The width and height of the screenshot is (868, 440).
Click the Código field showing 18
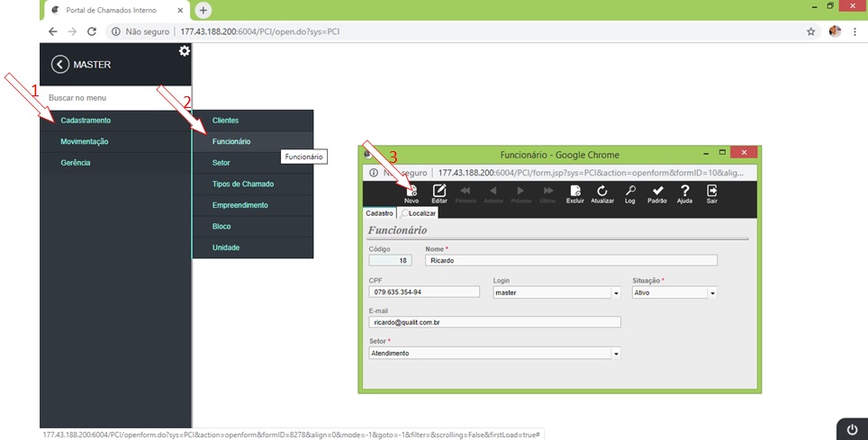click(x=390, y=260)
